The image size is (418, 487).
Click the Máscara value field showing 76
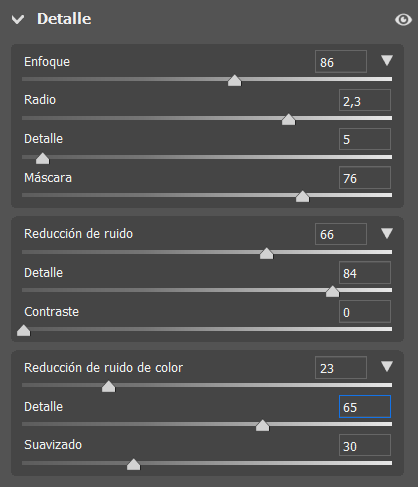(x=365, y=178)
